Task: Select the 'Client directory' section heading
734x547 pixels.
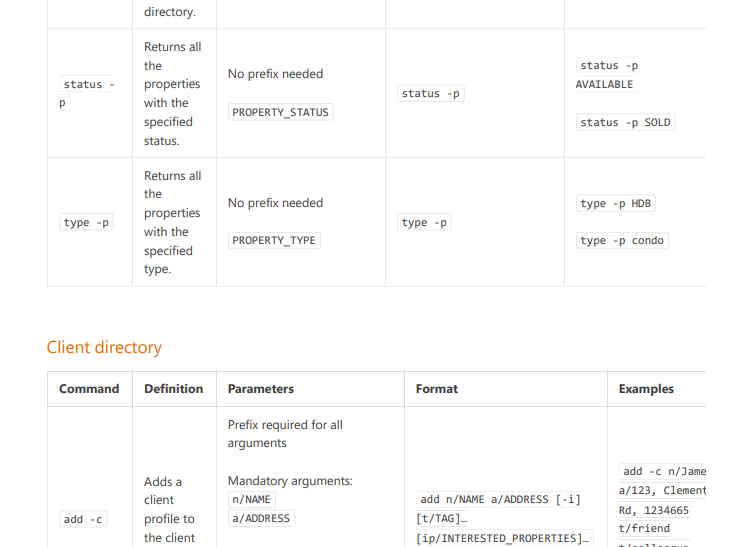Action: [104, 347]
